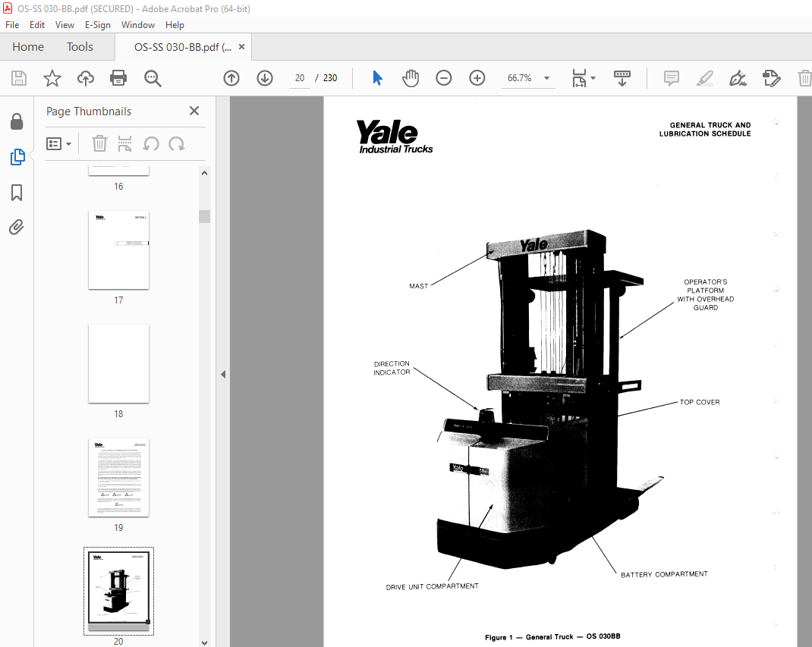This screenshot has height=647, width=812.
Task: Click the 'Figure 1 — General Truck' caption
Action: (552, 636)
